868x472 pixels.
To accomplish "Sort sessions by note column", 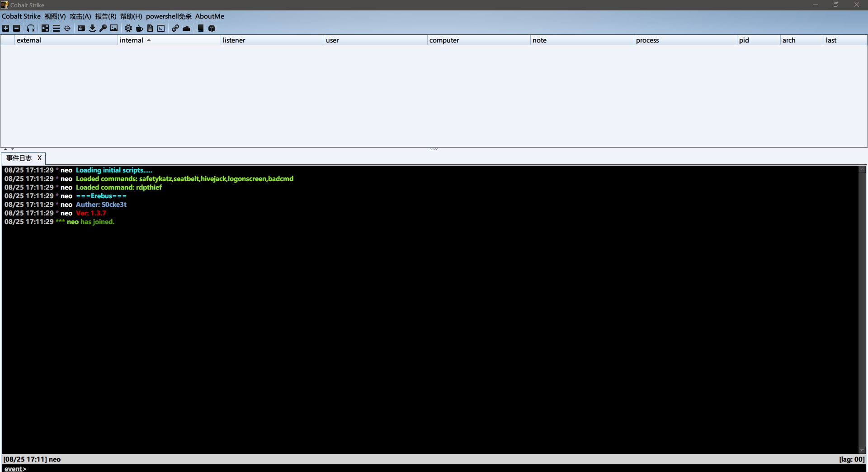I will point(582,40).
